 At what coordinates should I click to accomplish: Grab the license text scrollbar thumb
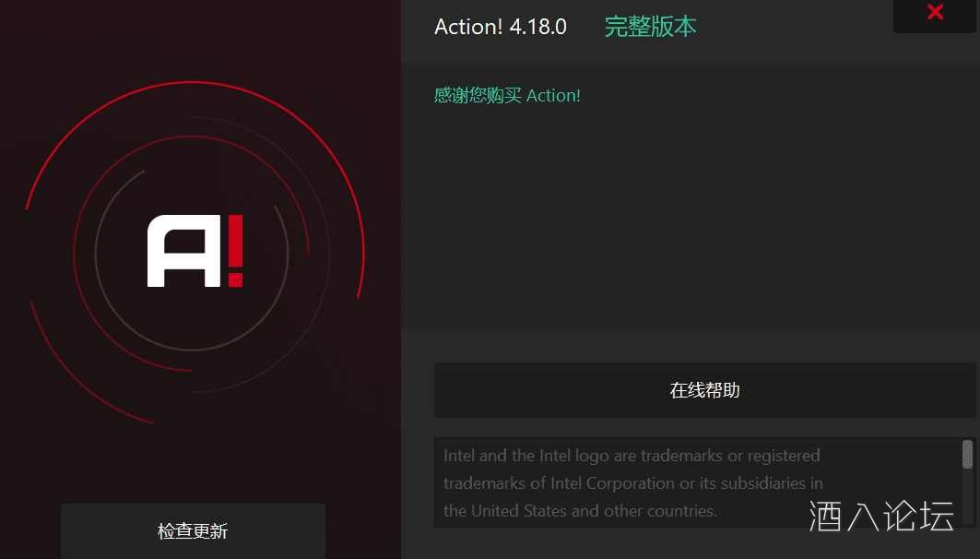[967, 454]
